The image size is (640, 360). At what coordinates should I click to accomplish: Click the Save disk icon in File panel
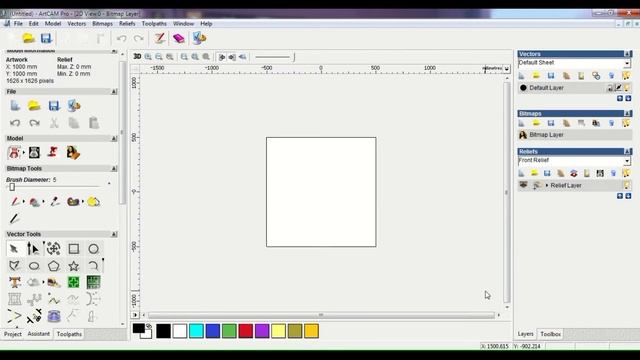tap(54, 106)
